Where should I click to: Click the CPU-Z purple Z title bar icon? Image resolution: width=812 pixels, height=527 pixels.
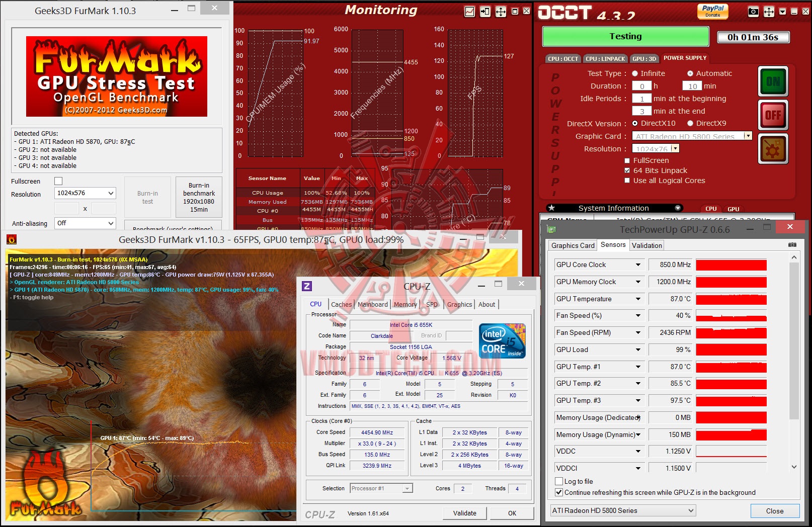pyautogui.click(x=307, y=286)
